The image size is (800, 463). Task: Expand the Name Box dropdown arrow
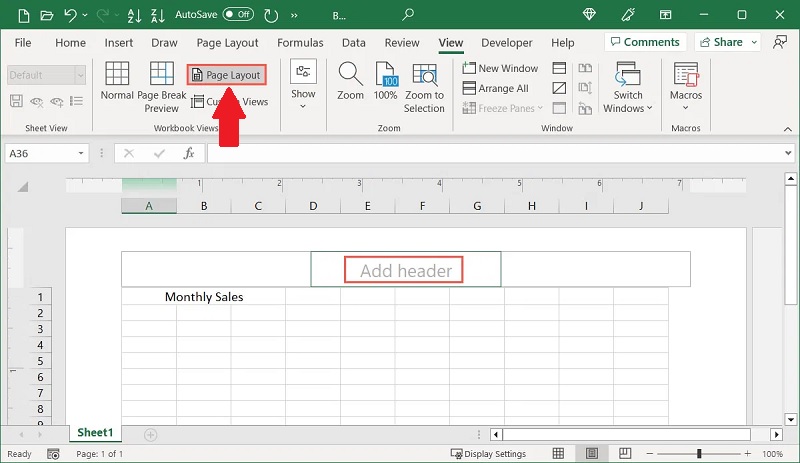81,153
